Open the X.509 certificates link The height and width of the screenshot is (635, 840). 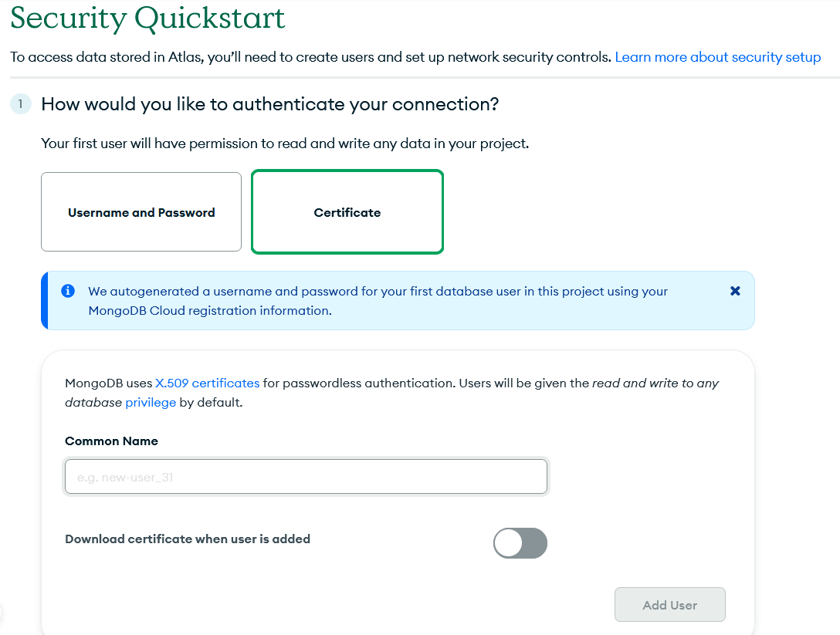click(x=208, y=383)
